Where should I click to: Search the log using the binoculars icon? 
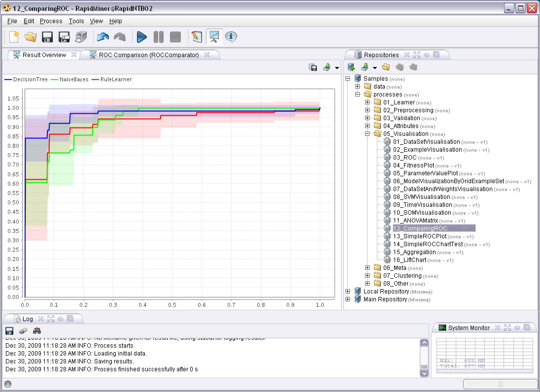pos(36,330)
